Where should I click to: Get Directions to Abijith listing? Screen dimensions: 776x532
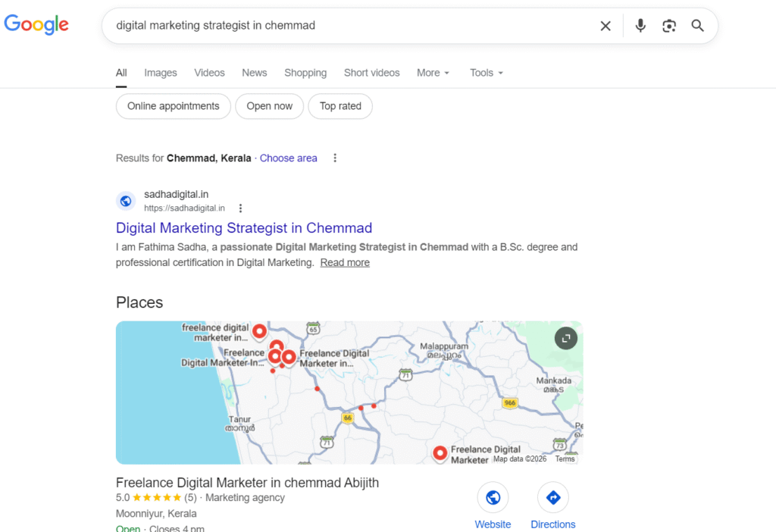coord(552,498)
